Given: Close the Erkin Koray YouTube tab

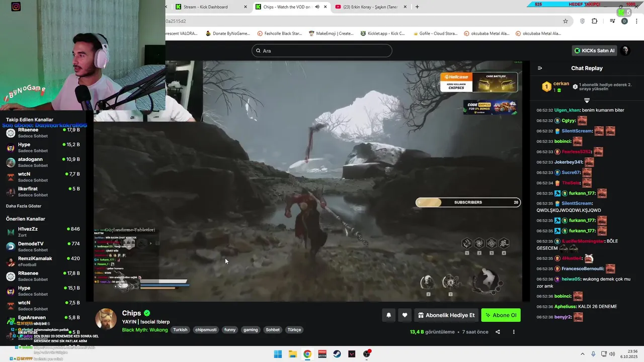Looking at the screenshot, I should pos(406,7).
